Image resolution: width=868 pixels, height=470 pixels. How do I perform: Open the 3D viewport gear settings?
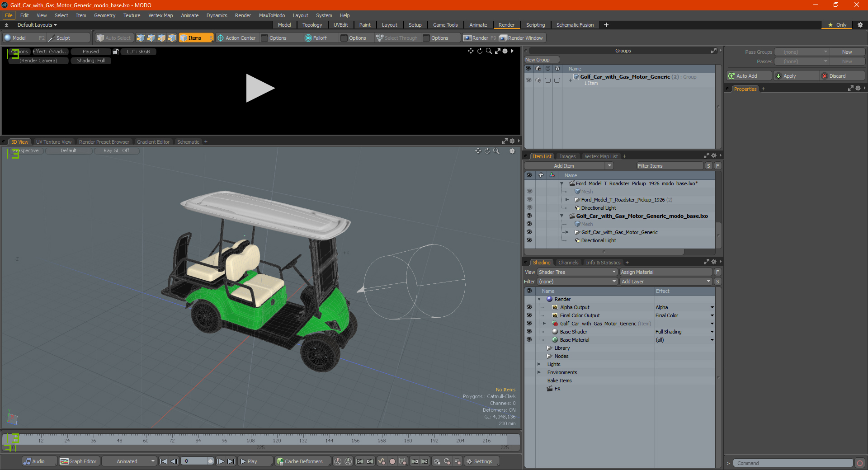tap(512, 151)
